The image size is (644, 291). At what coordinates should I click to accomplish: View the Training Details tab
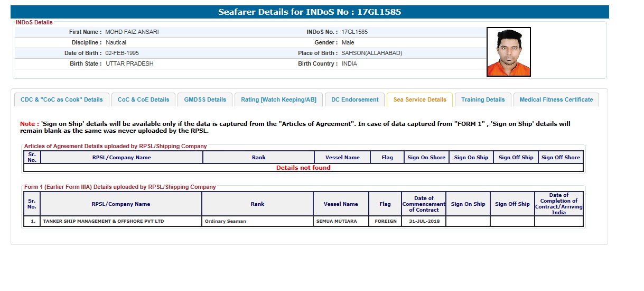(483, 99)
